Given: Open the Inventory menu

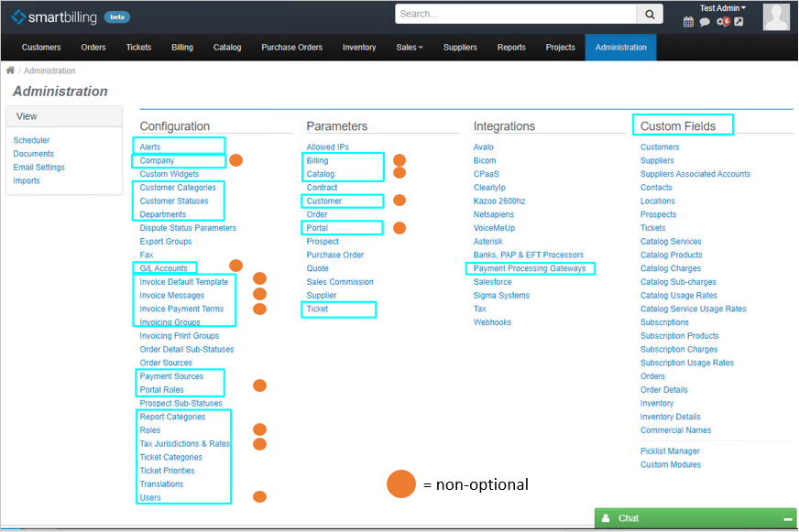Looking at the screenshot, I should 359,48.
